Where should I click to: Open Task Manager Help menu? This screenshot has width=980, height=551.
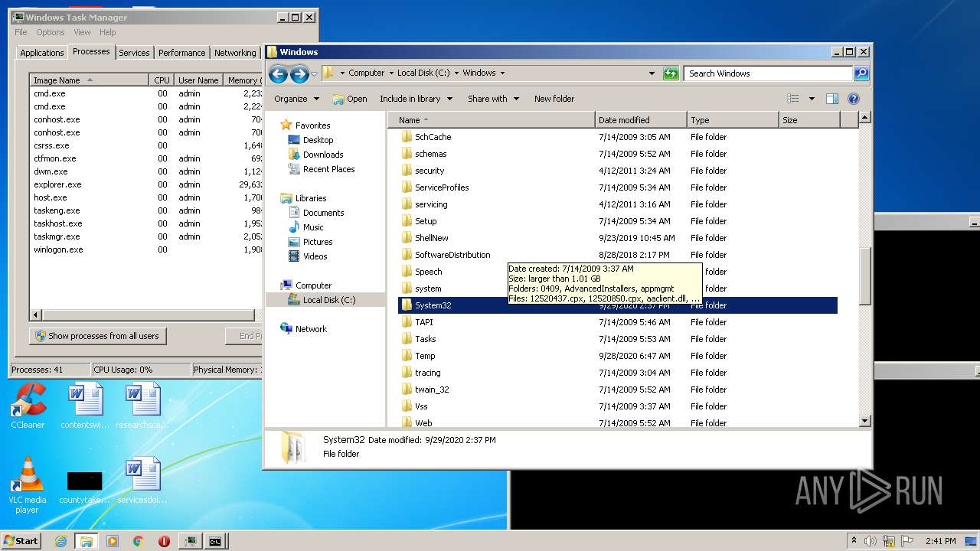pos(108,32)
